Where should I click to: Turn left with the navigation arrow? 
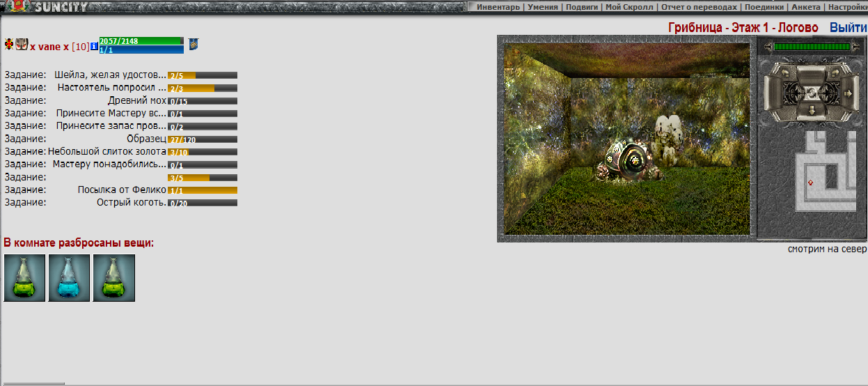[785, 73]
